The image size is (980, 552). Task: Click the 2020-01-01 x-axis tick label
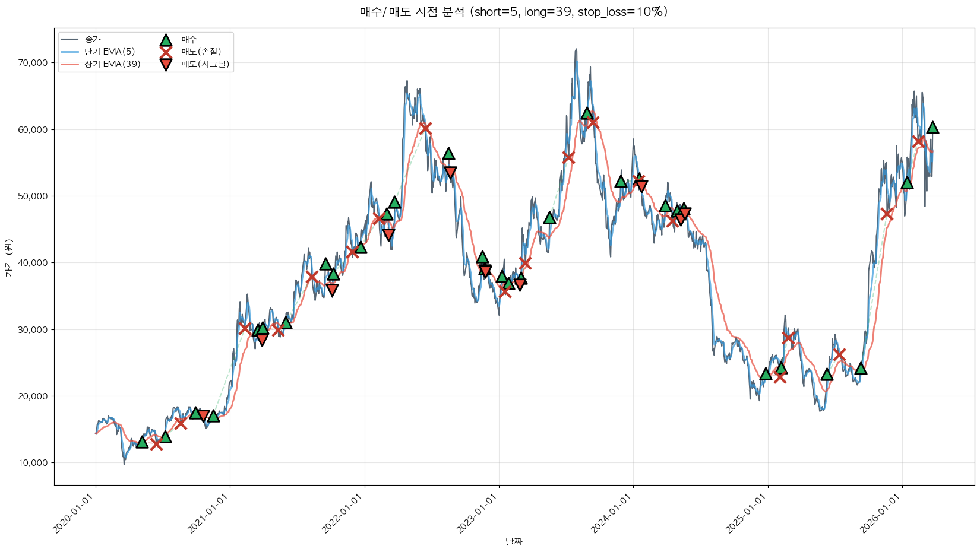click(75, 513)
